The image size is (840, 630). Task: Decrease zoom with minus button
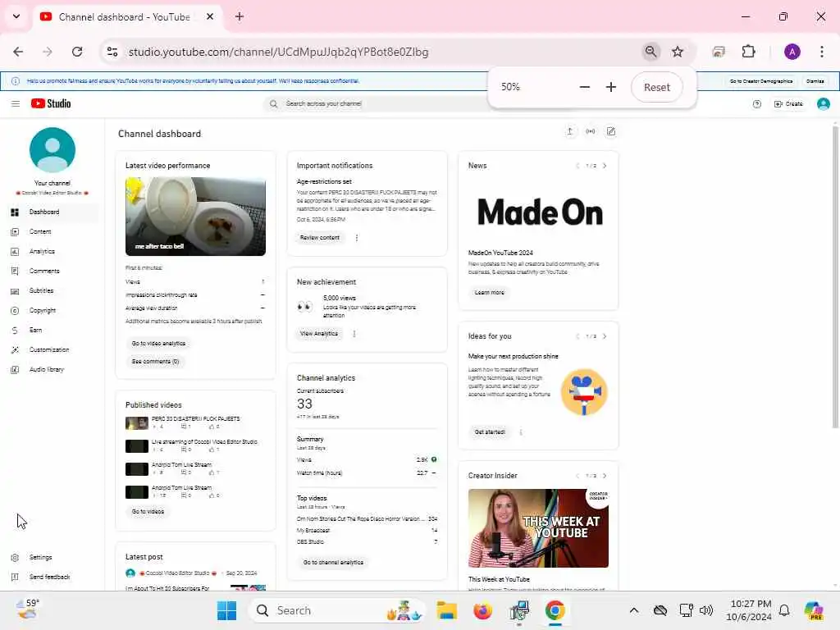[584, 87]
